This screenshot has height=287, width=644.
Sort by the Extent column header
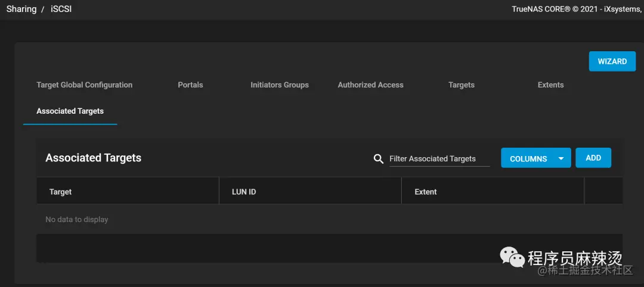point(426,192)
